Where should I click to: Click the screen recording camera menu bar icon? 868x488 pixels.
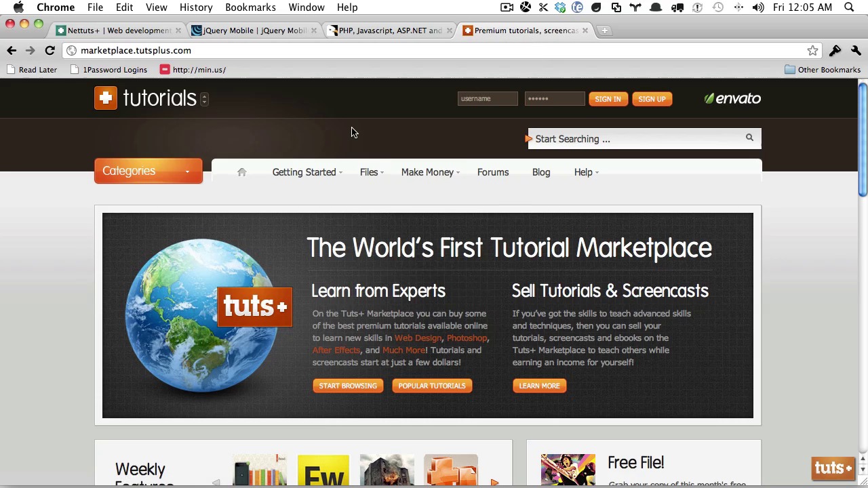coord(507,7)
